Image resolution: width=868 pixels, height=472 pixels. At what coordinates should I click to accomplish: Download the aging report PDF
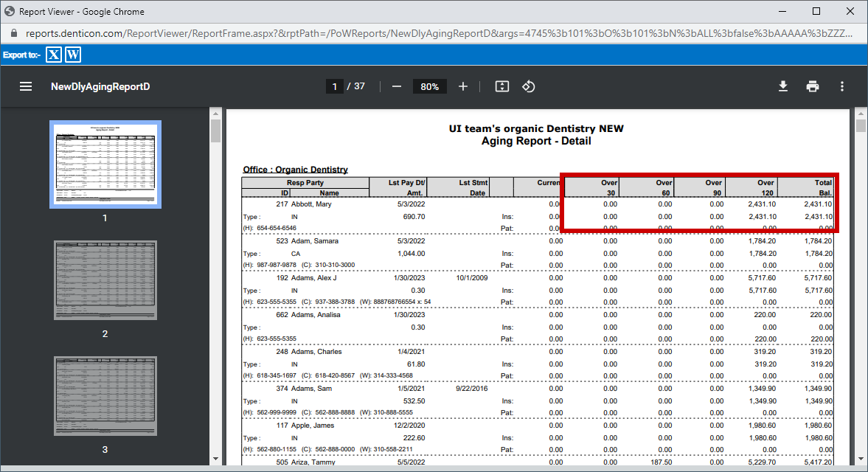pyautogui.click(x=783, y=86)
